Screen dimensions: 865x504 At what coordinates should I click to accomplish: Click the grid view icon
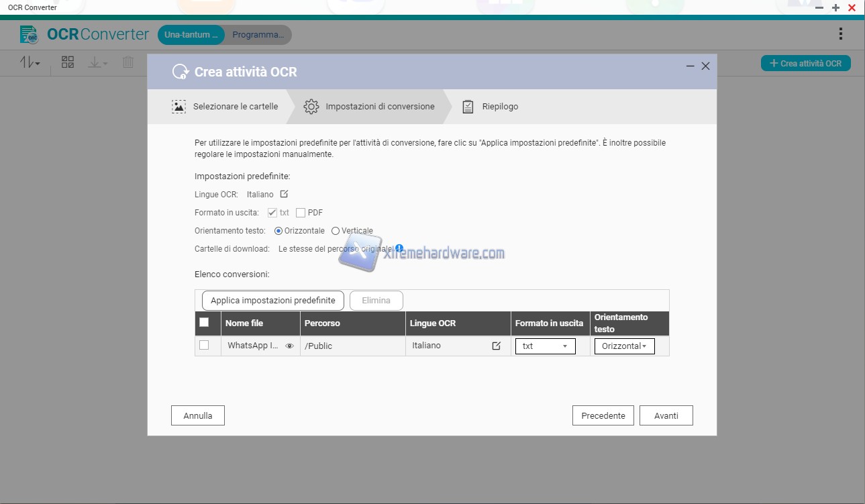68,62
